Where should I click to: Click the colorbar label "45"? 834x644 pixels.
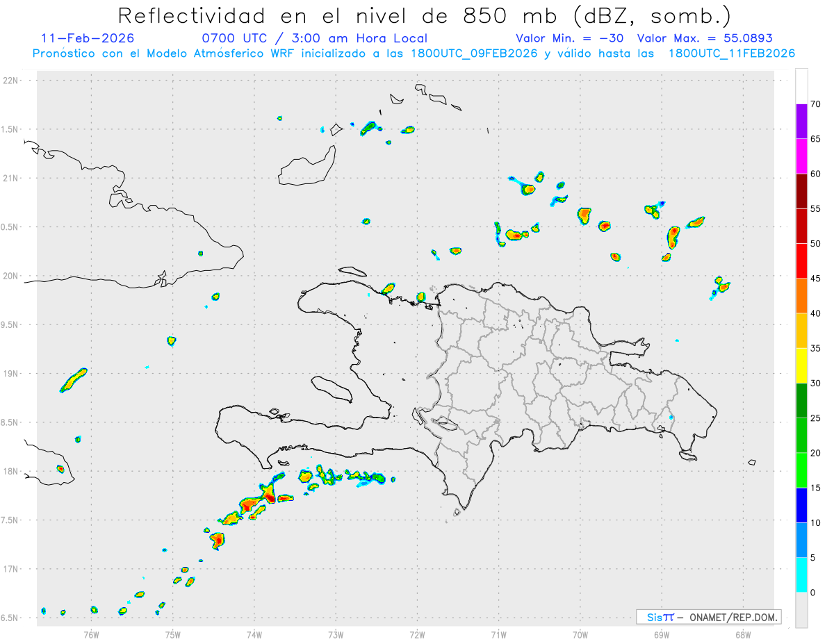(816, 279)
